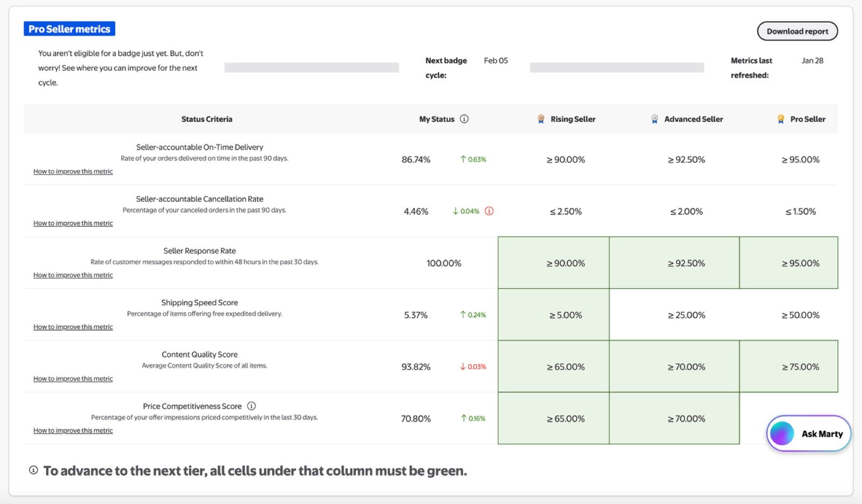Image resolution: width=862 pixels, height=504 pixels.
Task: Click the Advanced Seller column header
Action: [693, 119]
